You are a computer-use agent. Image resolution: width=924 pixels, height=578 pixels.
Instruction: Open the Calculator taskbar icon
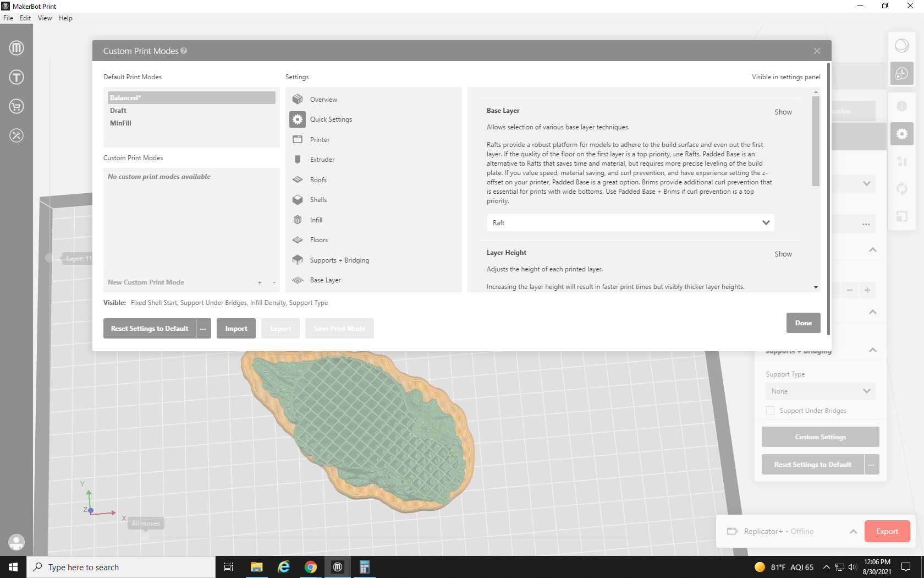tap(364, 567)
